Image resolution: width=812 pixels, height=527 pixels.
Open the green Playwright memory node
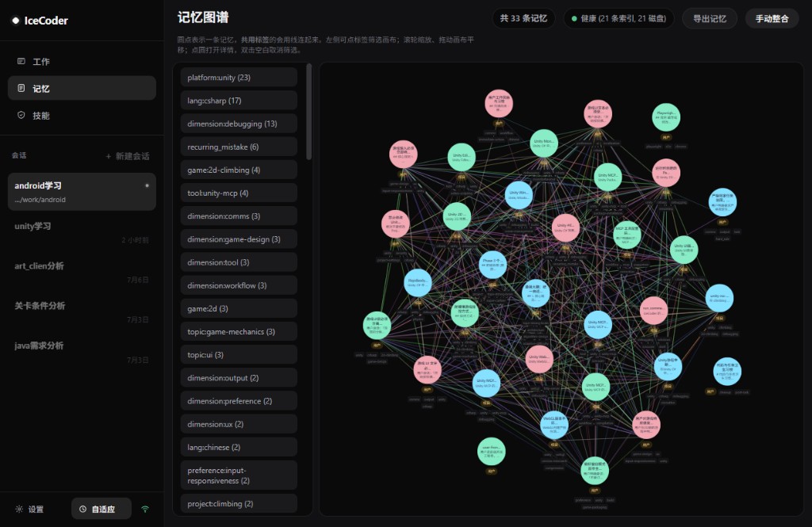click(666, 117)
